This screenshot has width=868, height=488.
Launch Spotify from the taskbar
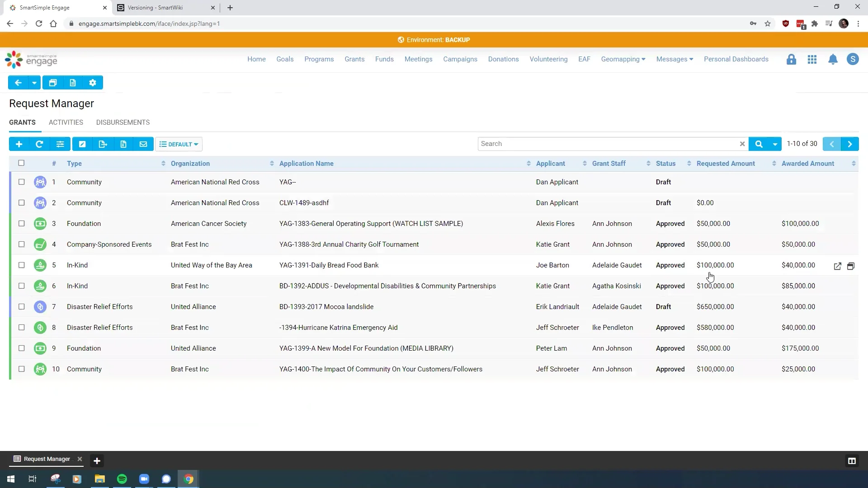point(122,479)
